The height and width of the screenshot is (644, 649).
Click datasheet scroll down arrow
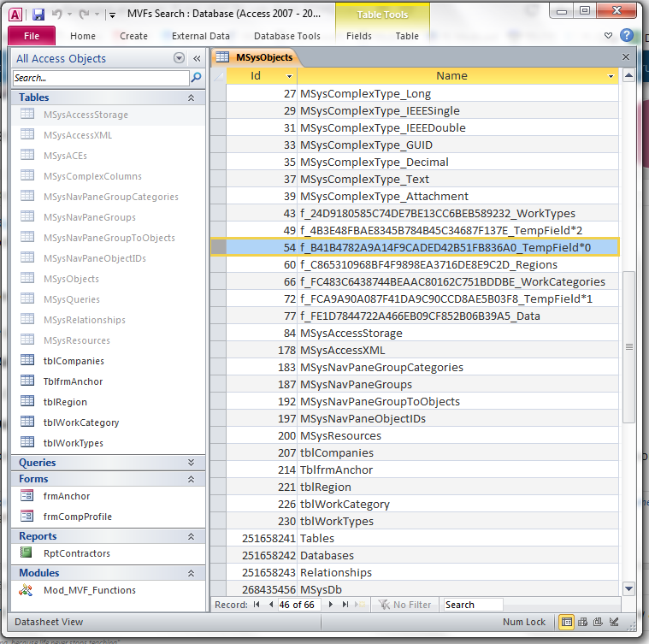628,589
